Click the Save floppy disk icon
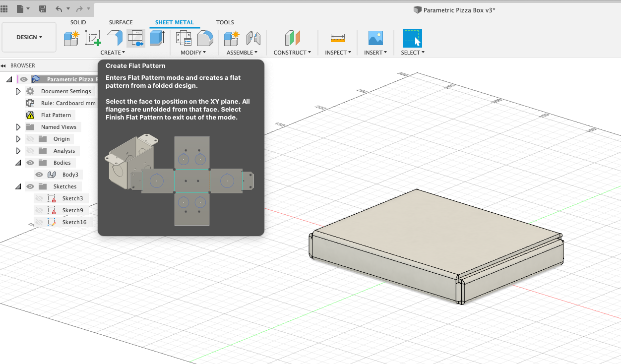Image resolution: width=621 pixels, height=364 pixels. click(x=43, y=9)
